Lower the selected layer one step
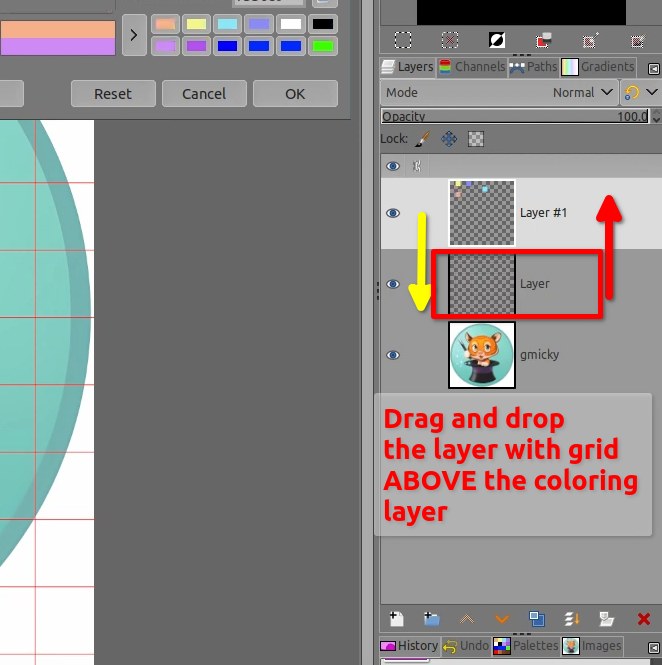Viewport: 662px width, 665px height. click(502, 619)
